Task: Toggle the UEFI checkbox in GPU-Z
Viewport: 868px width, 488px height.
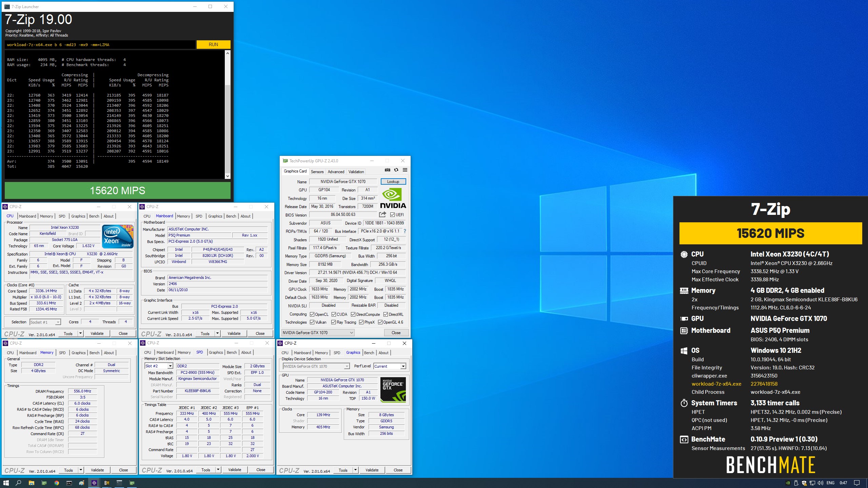Action: click(x=392, y=215)
